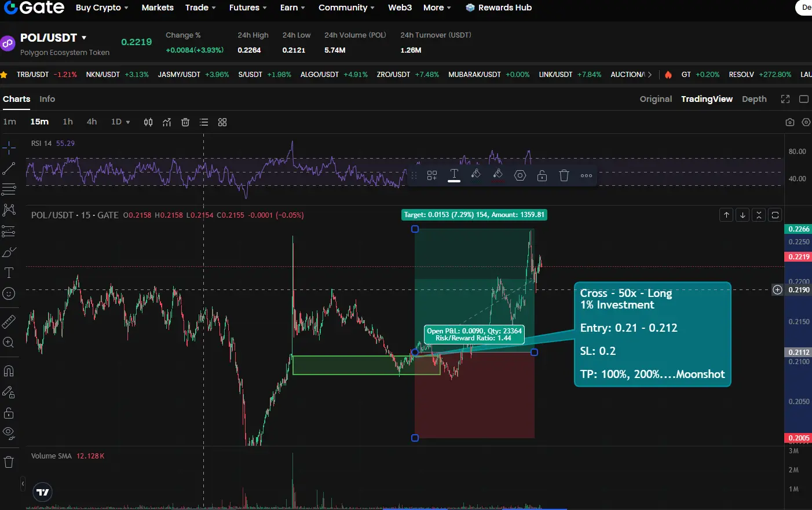The height and width of the screenshot is (510, 812).
Task: Toggle stay in drawing mode
Action: (x=9, y=392)
